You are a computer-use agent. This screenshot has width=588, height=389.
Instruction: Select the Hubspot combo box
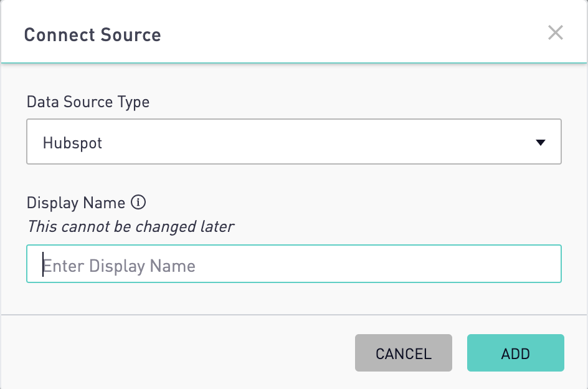[293, 142]
